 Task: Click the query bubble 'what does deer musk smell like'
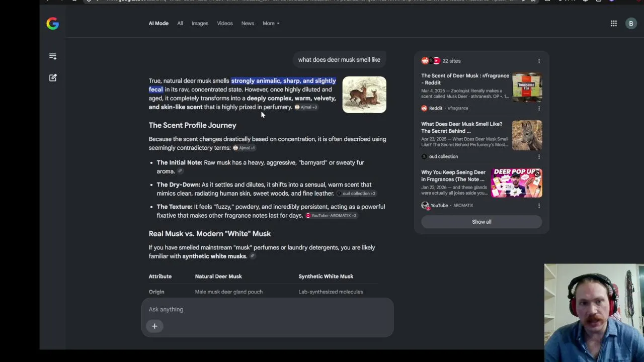click(x=339, y=60)
